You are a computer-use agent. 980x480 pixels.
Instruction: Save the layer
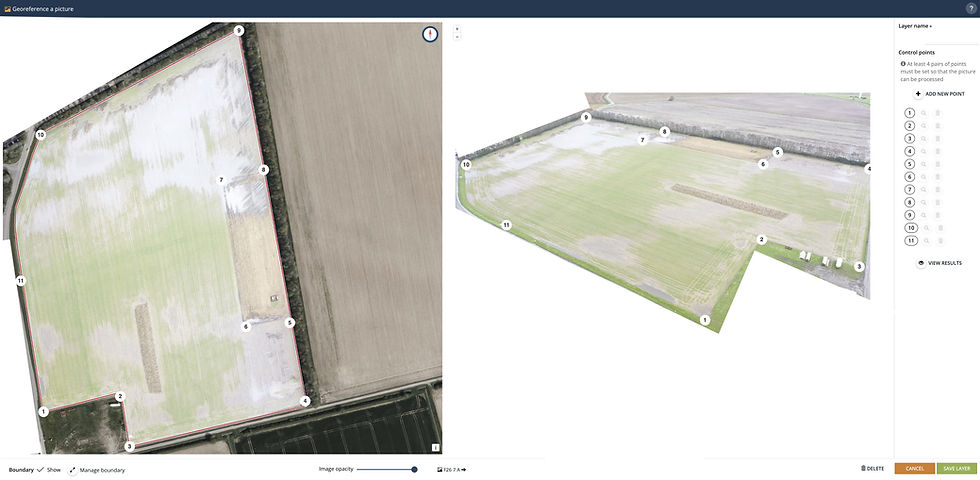(x=957, y=468)
